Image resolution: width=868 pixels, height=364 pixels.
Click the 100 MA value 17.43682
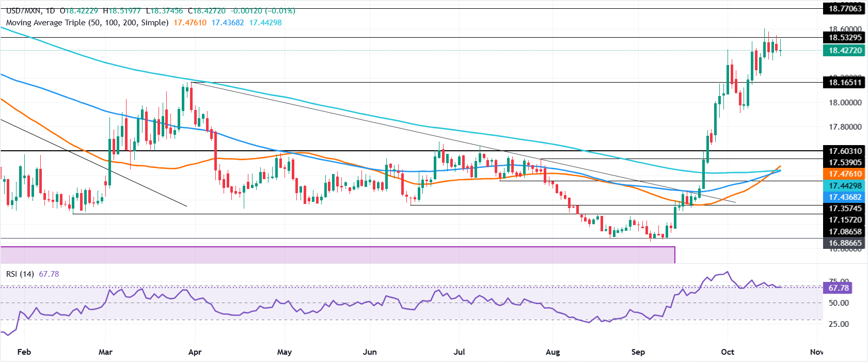click(228, 23)
